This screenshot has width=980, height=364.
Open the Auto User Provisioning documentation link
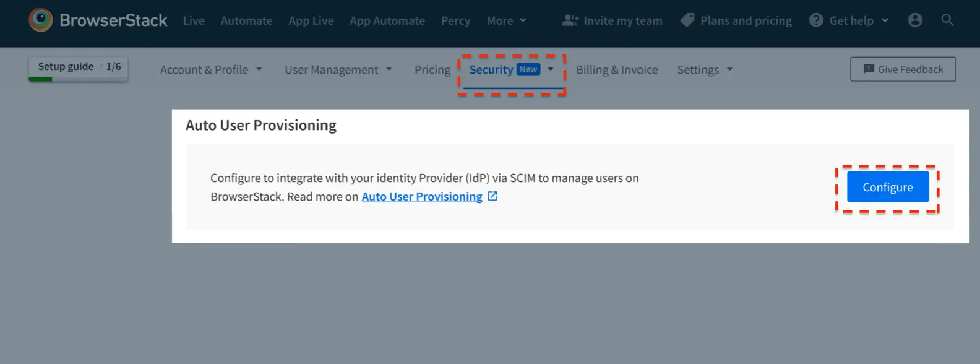click(x=422, y=196)
